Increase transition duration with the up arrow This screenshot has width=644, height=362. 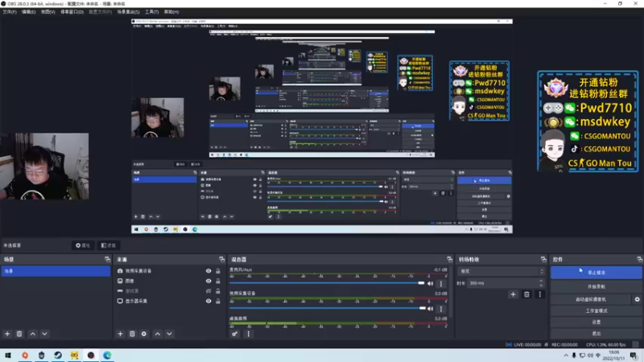pyautogui.click(x=541, y=281)
